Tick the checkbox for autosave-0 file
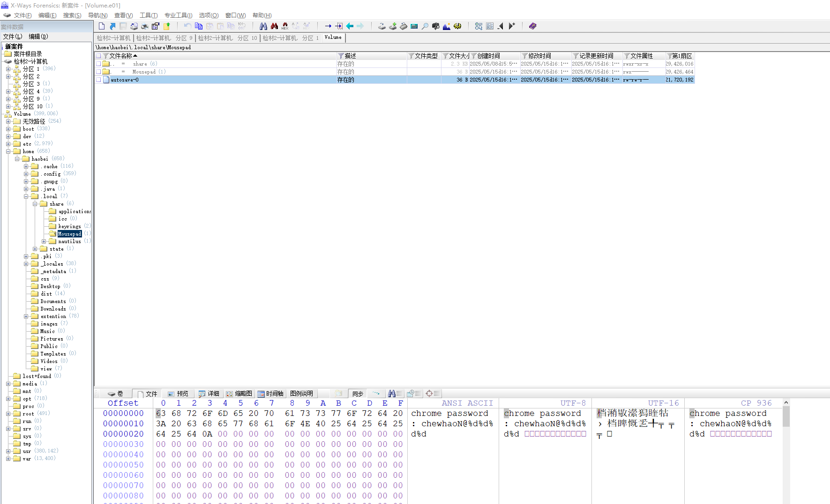Screen dimensions: 830x504 98,80
